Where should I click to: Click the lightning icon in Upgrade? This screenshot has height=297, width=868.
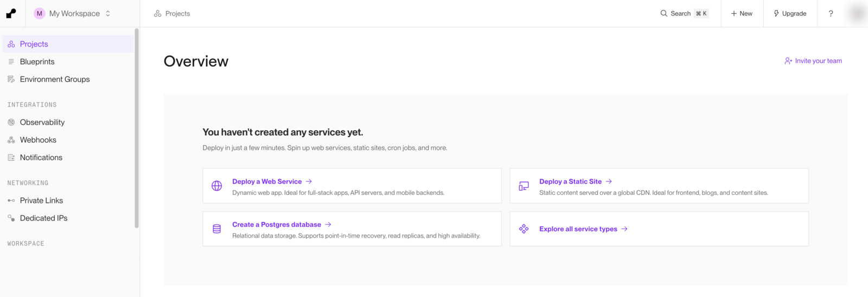[776, 14]
